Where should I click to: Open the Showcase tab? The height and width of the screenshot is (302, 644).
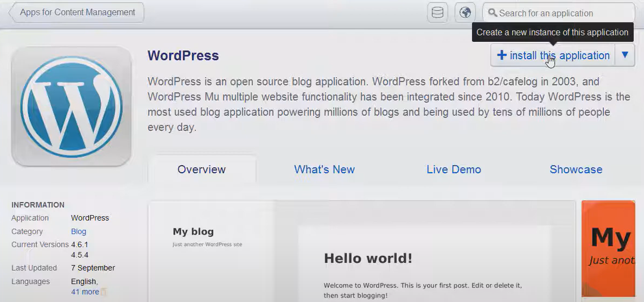pos(576,169)
